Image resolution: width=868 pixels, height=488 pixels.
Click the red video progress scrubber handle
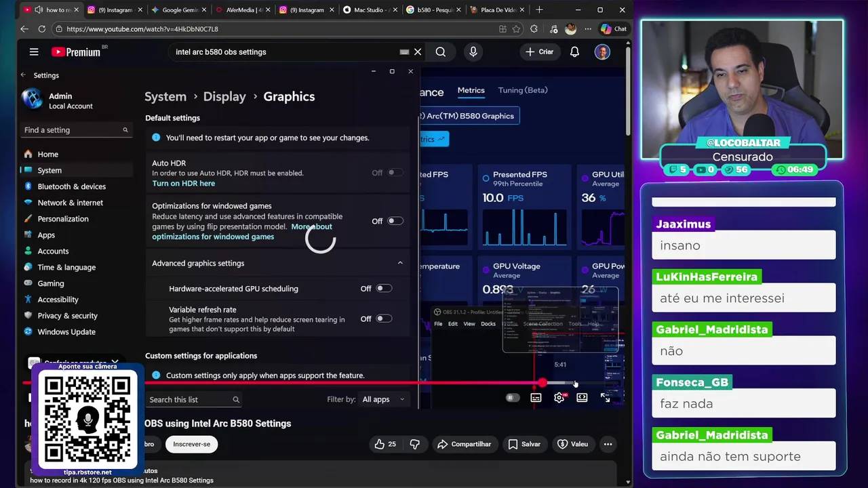point(542,383)
